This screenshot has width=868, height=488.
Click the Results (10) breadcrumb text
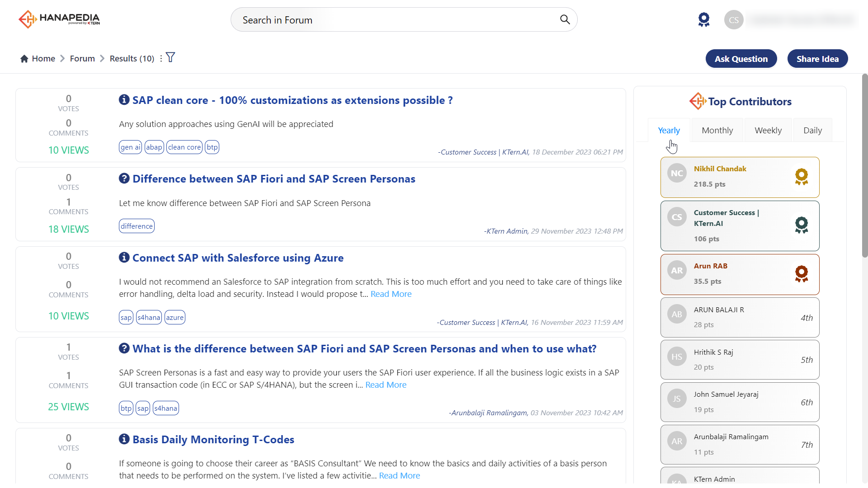coord(132,59)
